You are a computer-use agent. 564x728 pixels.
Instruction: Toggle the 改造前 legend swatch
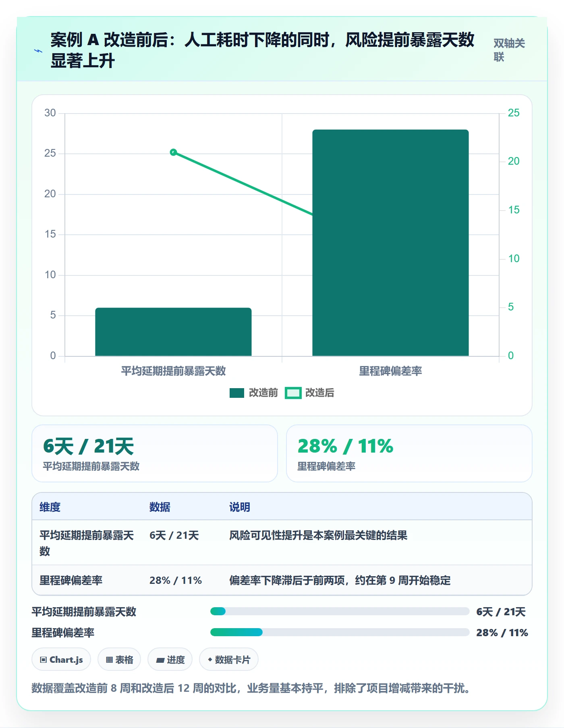pyautogui.click(x=237, y=393)
